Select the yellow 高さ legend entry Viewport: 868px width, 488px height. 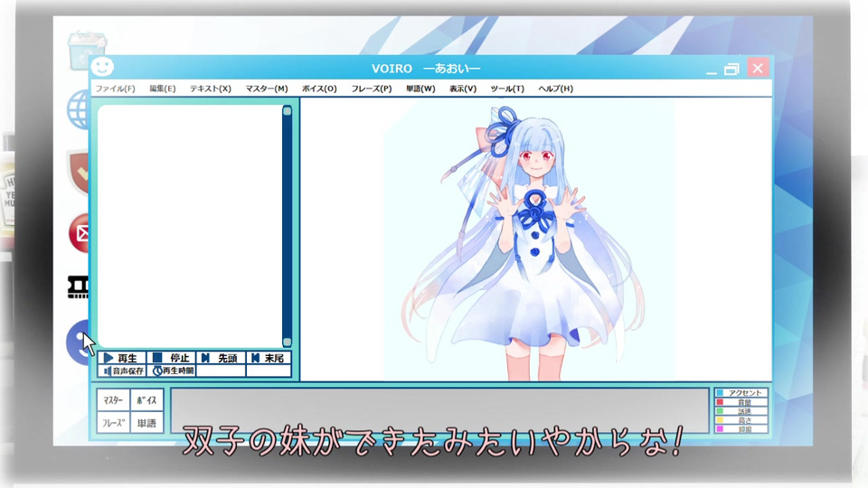(x=741, y=420)
